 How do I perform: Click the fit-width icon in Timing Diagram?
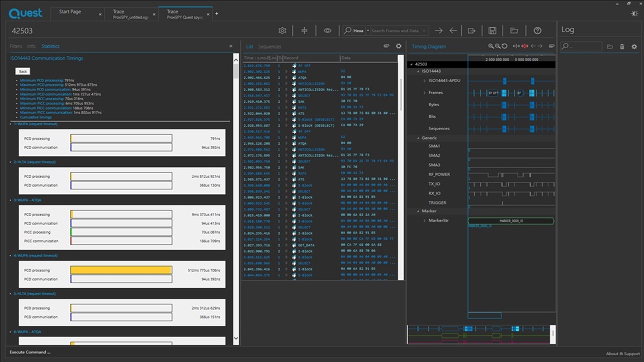pos(517,46)
